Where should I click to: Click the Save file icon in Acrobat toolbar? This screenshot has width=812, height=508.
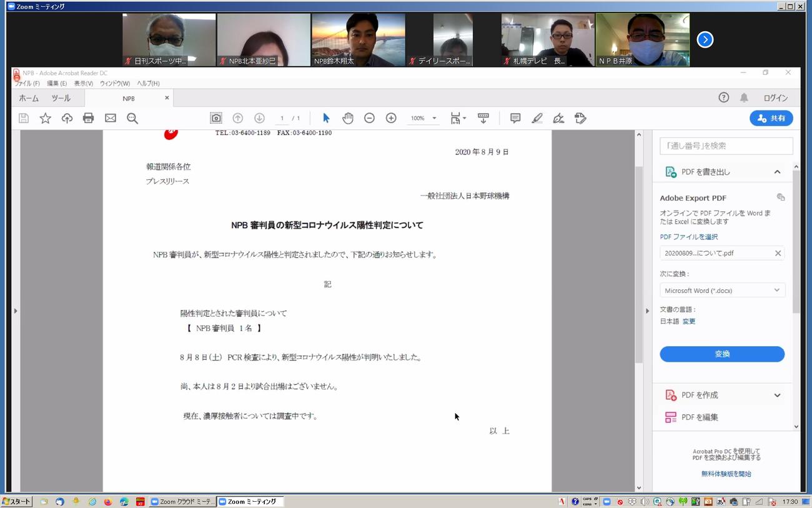coord(24,118)
